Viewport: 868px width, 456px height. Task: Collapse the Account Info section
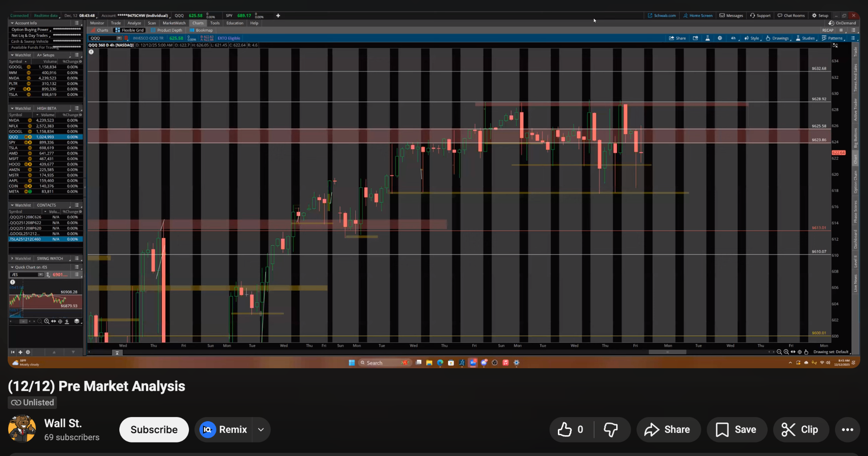click(12, 23)
